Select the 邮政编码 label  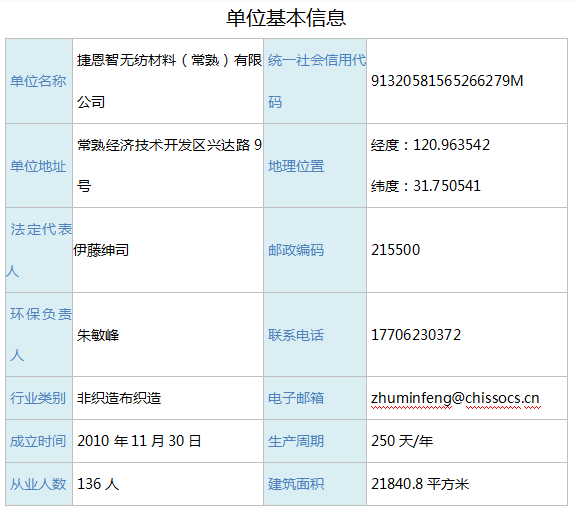(x=296, y=250)
